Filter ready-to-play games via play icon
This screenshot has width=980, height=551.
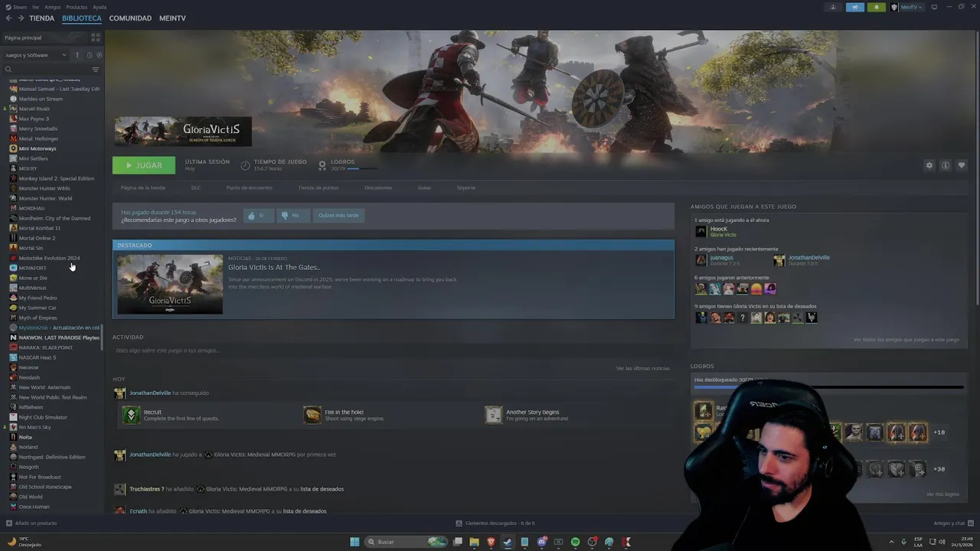(x=99, y=55)
